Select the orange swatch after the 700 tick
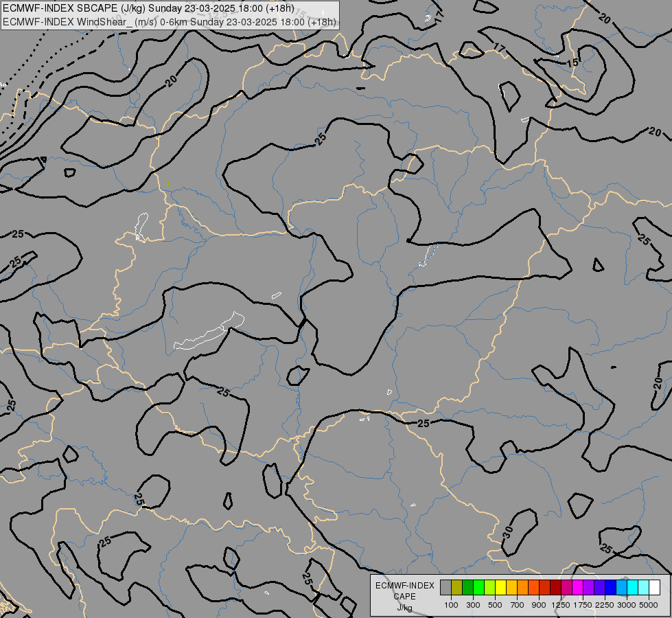672x618 pixels. tap(523, 587)
